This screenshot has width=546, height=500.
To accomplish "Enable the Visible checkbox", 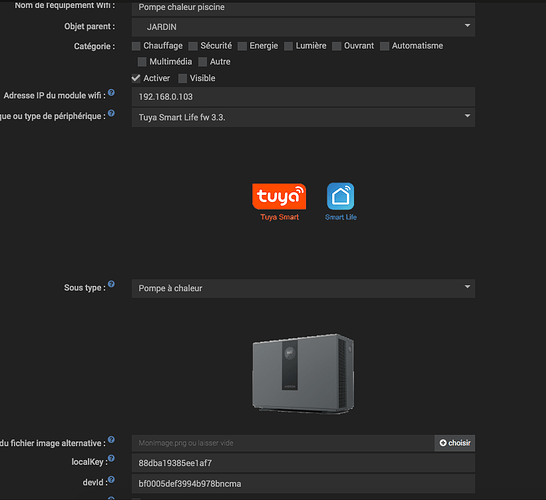I will coord(182,78).
